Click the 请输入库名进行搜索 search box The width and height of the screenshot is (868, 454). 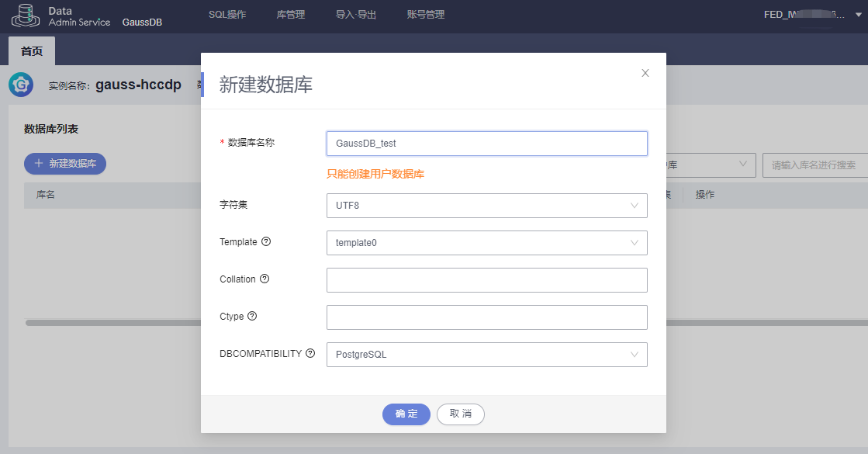[x=814, y=165]
